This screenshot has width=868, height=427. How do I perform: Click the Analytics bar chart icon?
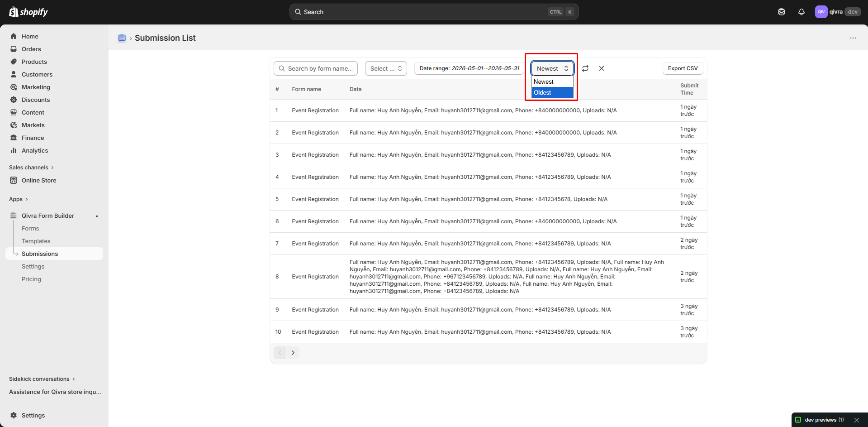[14, 150]
